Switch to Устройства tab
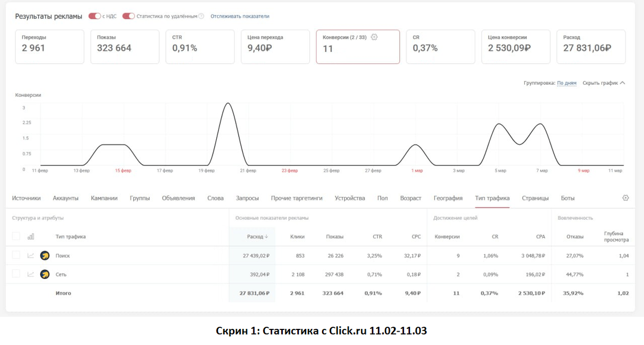This screenshot has width=644, height=345. [x=350, y=198]
